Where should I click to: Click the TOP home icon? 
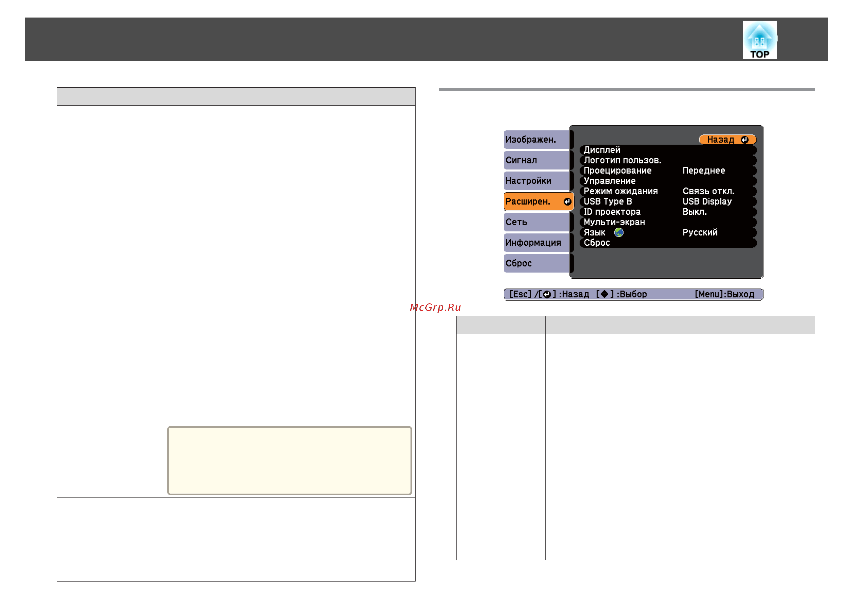click(760, 40)
